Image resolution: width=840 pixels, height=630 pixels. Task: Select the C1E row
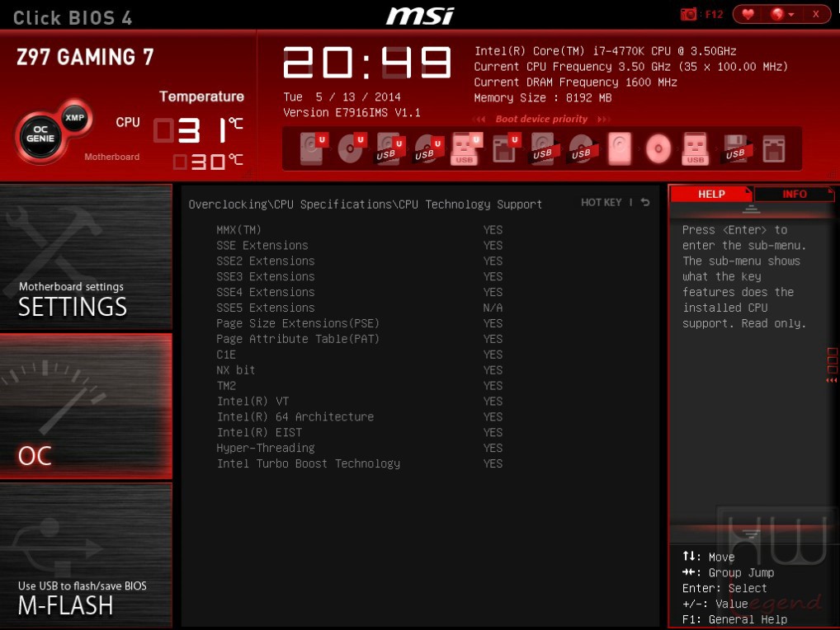click(x=360, y=355)
